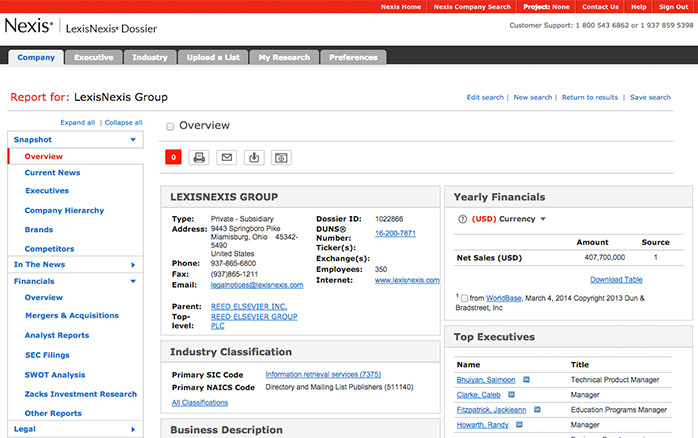The width and height of the screenshot is (698, 438).
Task: Open Help in top bar
Action: 638,7
